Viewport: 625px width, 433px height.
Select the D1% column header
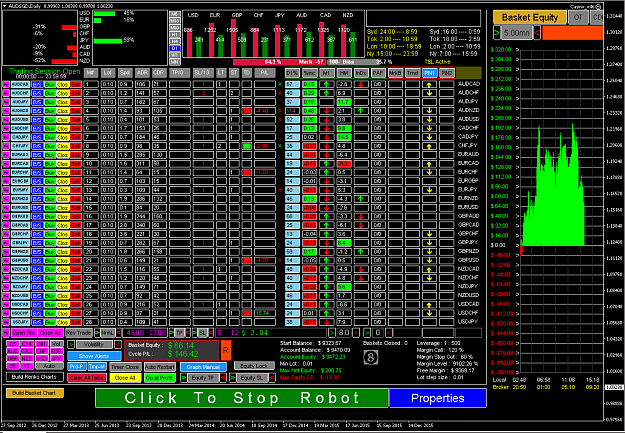[292, 73]
